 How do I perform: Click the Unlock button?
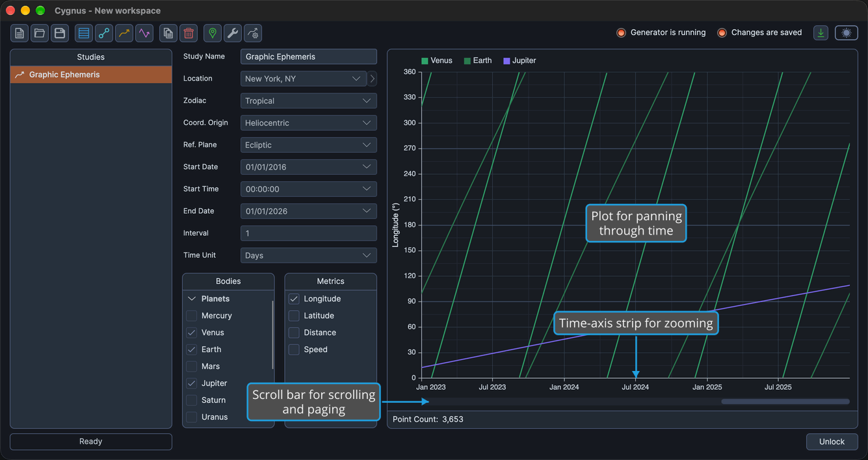832,442
